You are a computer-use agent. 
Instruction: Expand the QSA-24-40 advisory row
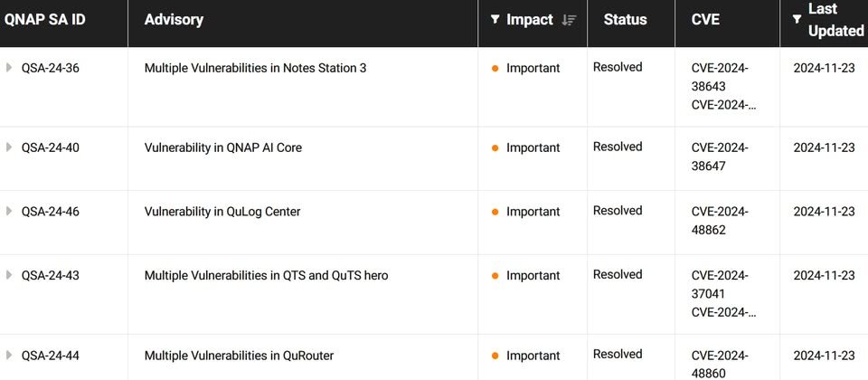click(x=9, y=147)
